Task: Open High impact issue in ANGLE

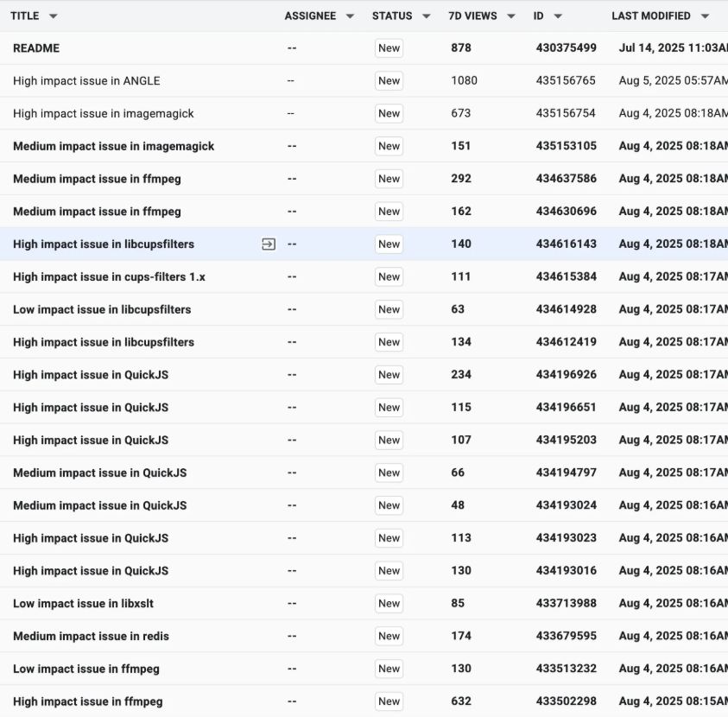Action: click(86, 81)
